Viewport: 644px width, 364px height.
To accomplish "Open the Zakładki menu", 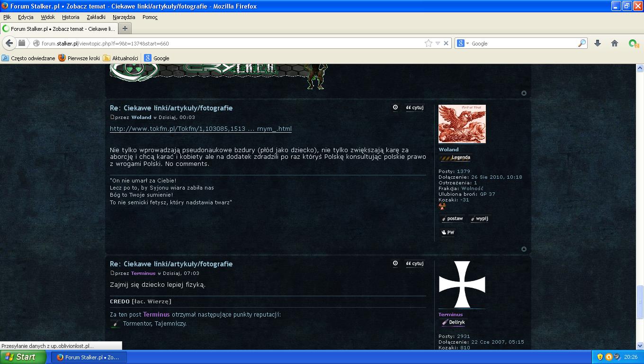I will tap(96, 17).
